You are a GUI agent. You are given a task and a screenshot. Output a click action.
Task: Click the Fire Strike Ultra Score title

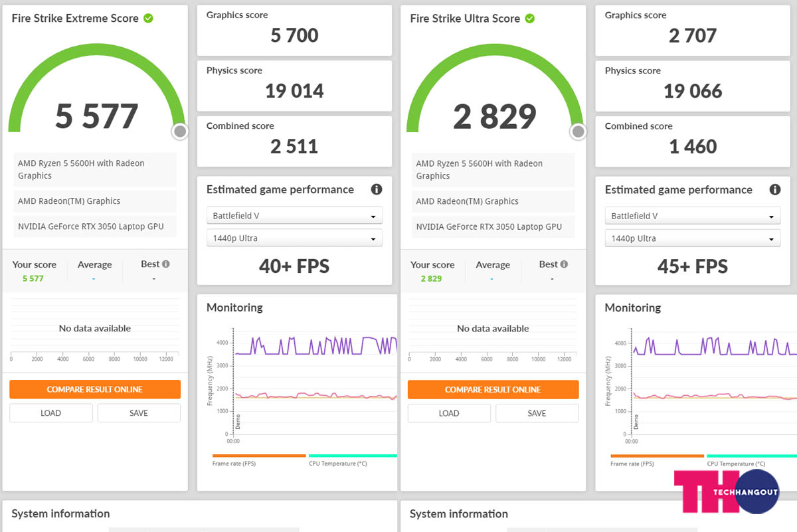465,19
